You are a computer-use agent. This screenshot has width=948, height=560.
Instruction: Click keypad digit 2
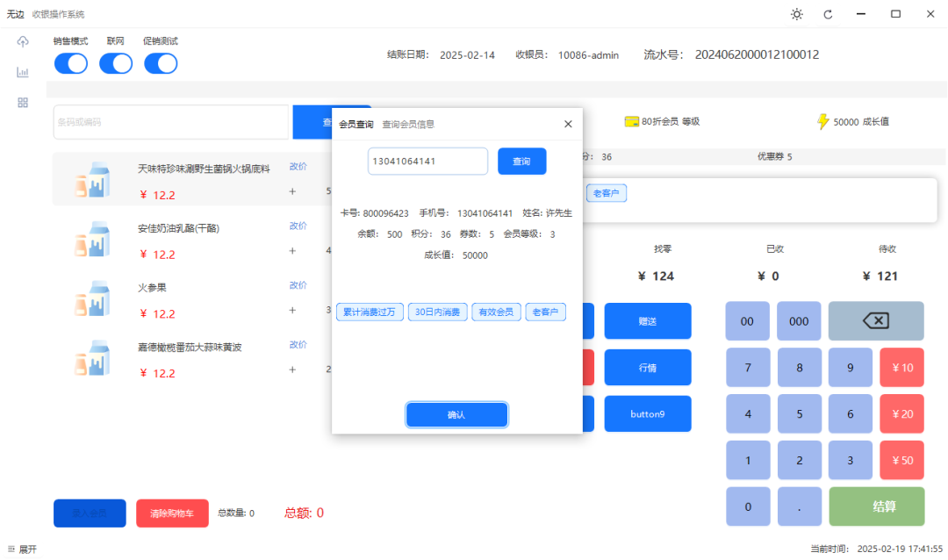(800, 460)
